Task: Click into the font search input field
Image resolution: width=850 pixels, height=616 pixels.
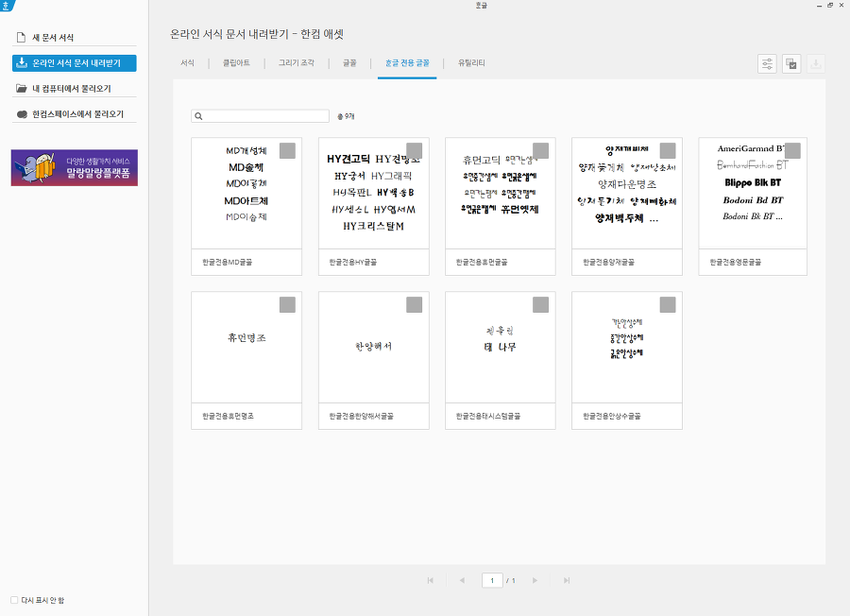Action: coord(261,116)
